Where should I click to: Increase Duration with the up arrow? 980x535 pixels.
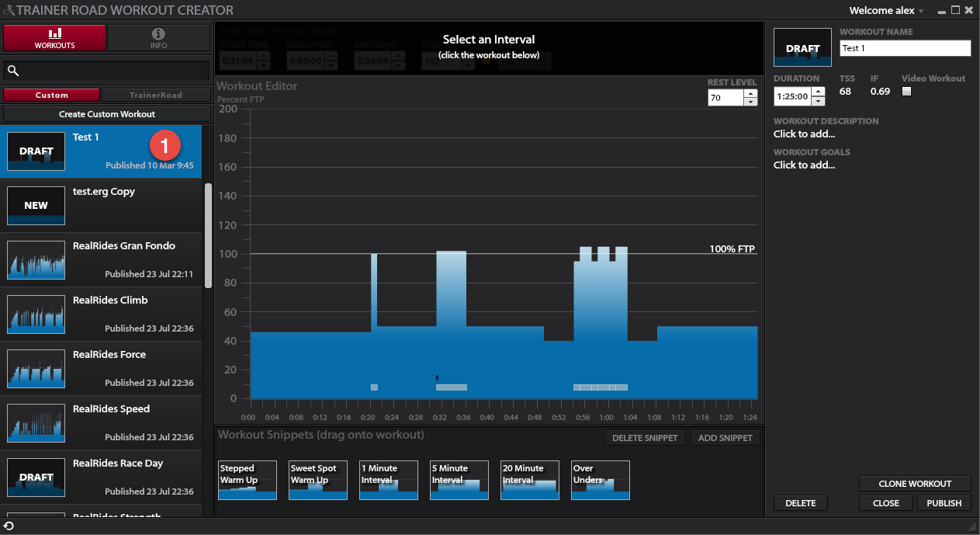click(818, 92)
